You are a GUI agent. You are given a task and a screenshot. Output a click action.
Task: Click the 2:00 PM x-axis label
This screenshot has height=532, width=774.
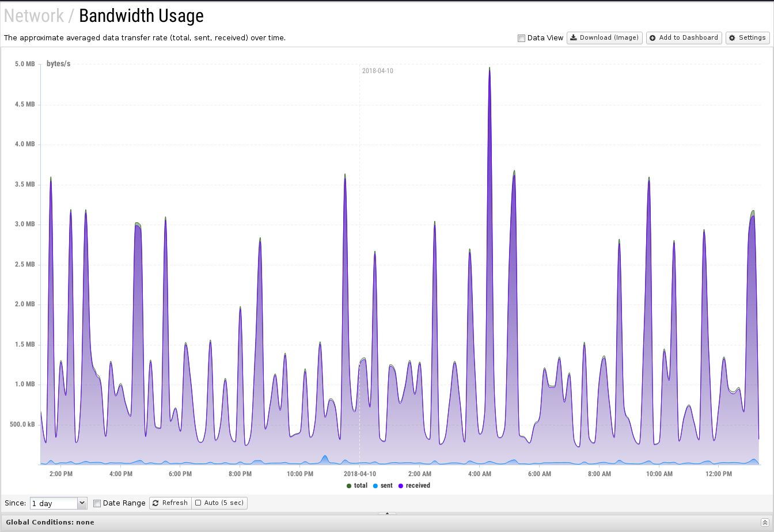[61, 474]
